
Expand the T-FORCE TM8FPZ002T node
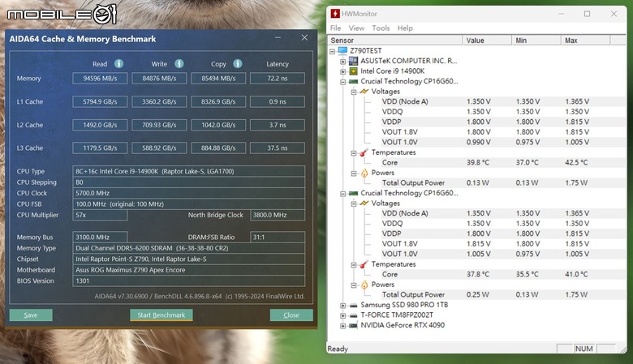342,315
